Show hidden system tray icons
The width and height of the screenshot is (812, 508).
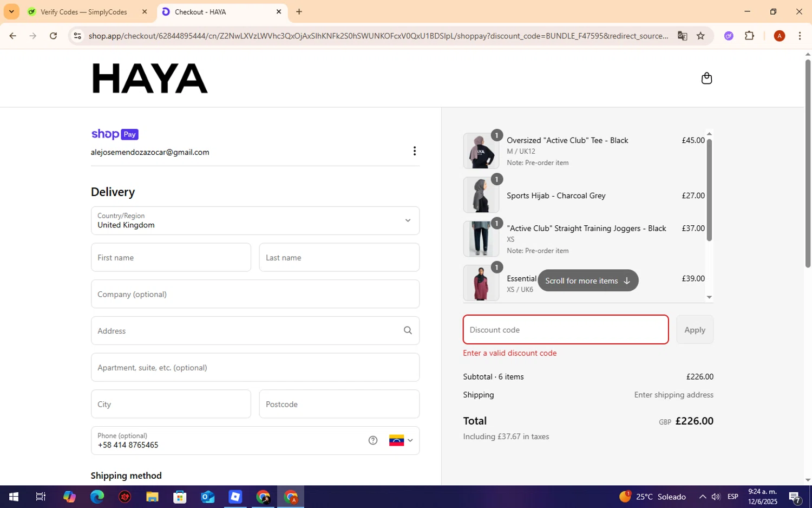(x=702, y=497)
